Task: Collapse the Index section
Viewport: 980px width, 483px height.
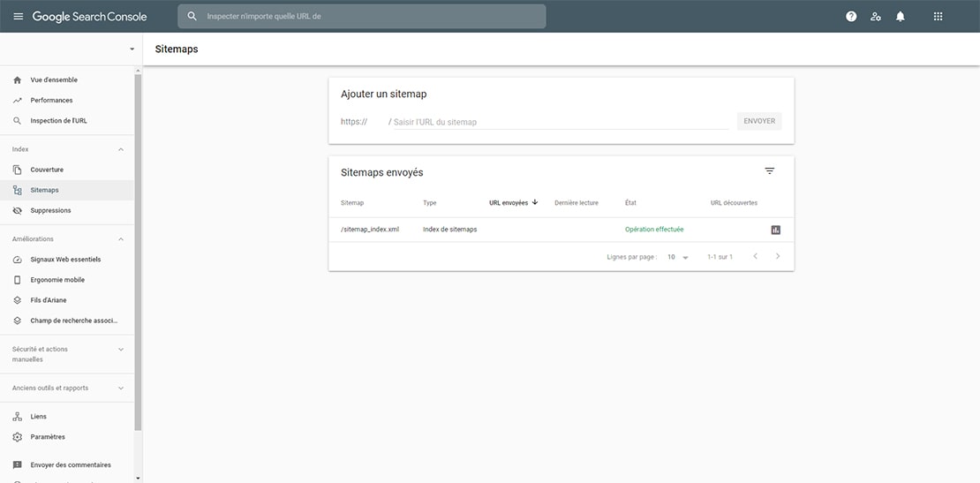Action: (121, 149)
